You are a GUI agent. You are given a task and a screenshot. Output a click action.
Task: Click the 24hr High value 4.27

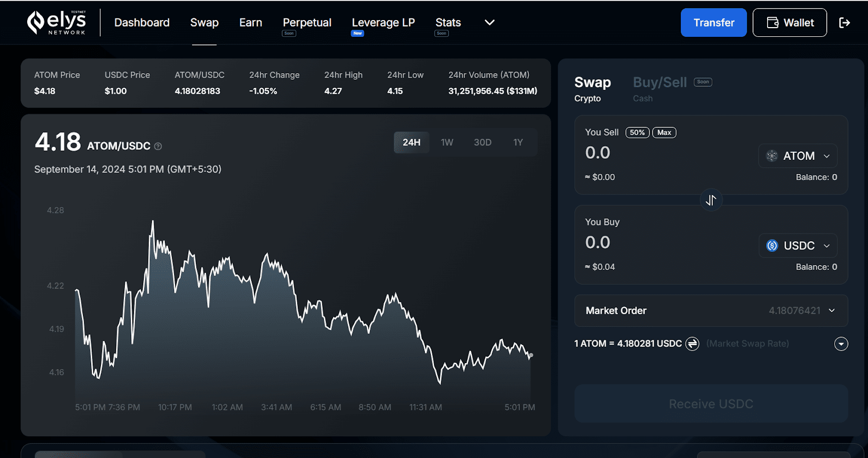(333, 91)
